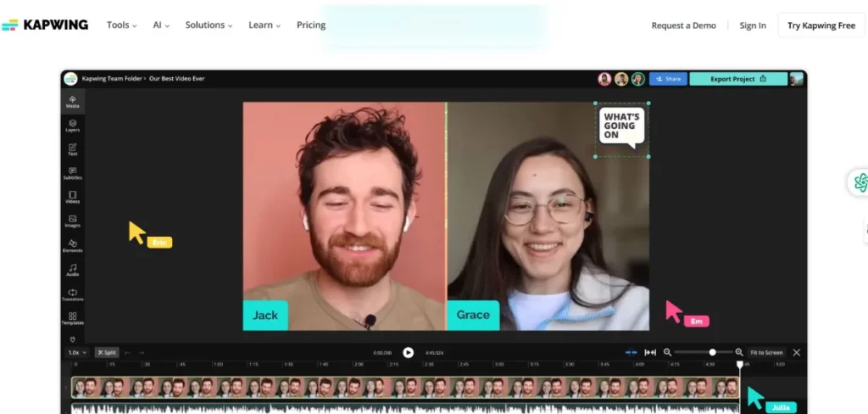Expand the Tools dropdown menu
This screenshot has height=414, width=868.
pos(121,25)
